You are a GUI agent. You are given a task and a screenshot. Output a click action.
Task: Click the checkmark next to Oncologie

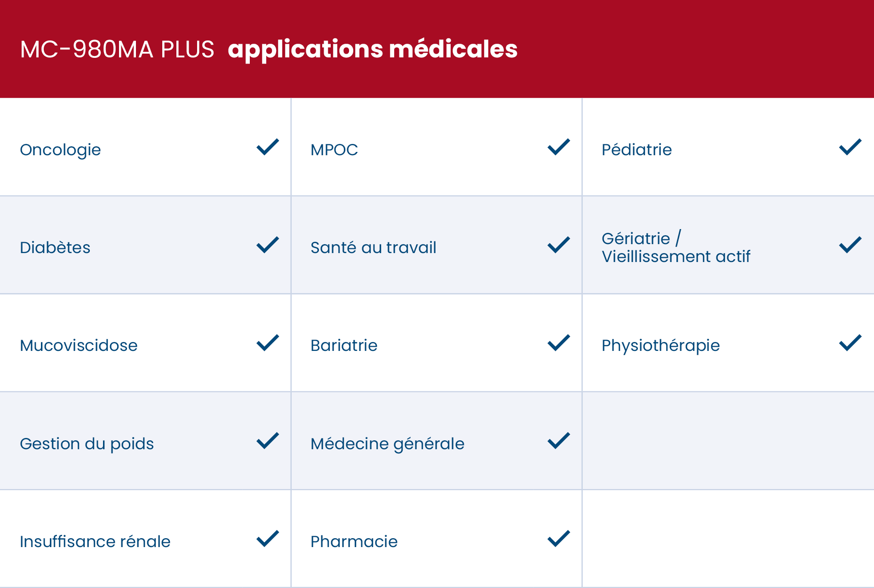coord(268,147)
